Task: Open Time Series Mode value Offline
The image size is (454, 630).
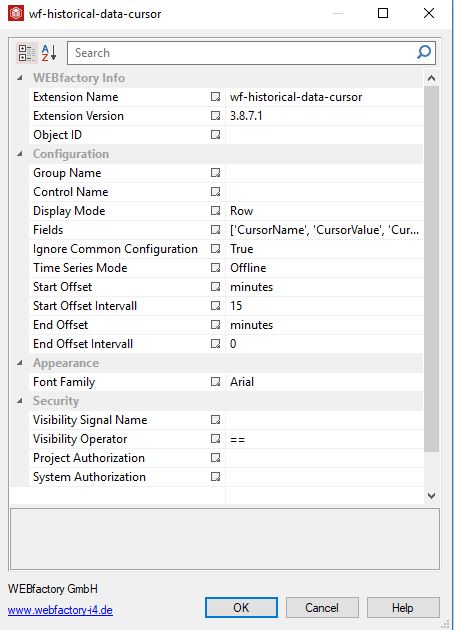Action: [x=324, y=268]
